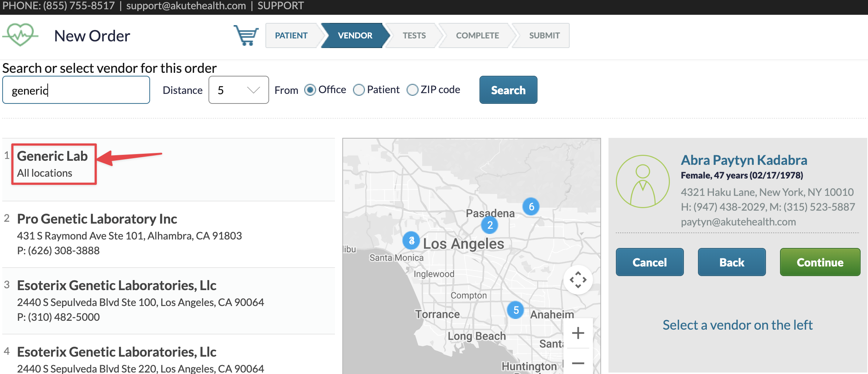The height and width of the screenshot is (374, 868).
Task: Click the Long Beach label on map
Action: 477,336
